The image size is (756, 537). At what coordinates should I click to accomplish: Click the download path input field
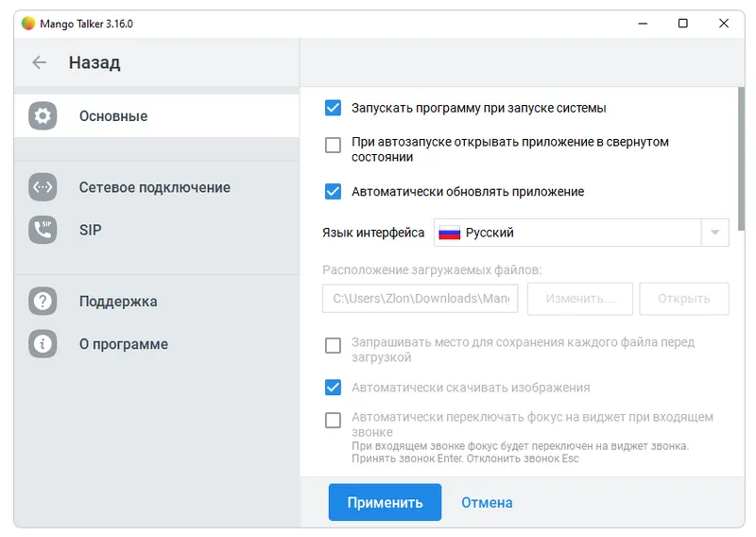pos(421,299)
